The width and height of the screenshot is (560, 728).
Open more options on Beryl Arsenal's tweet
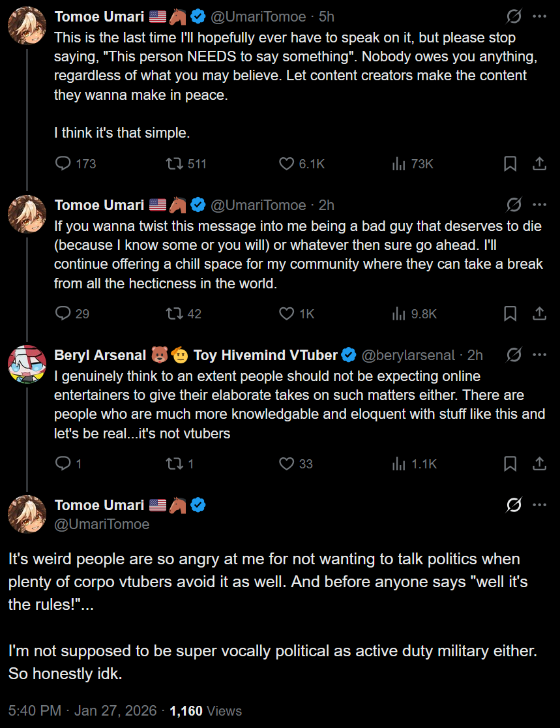click(539, 355)
